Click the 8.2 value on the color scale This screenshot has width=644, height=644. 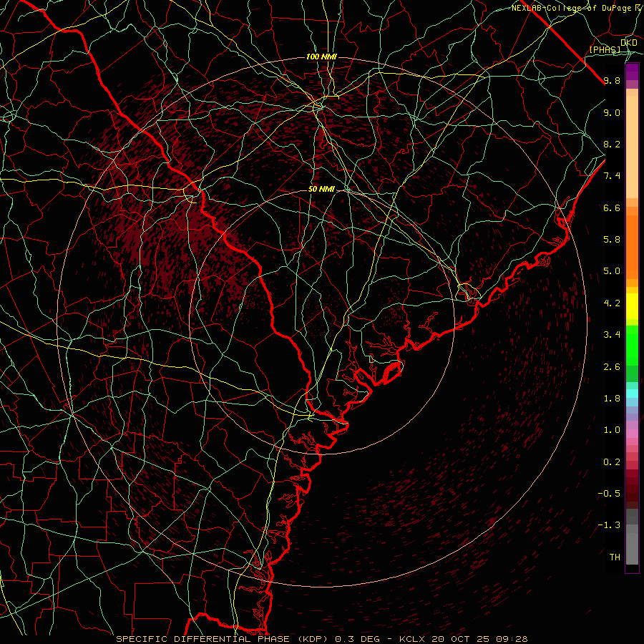[612, 144]
